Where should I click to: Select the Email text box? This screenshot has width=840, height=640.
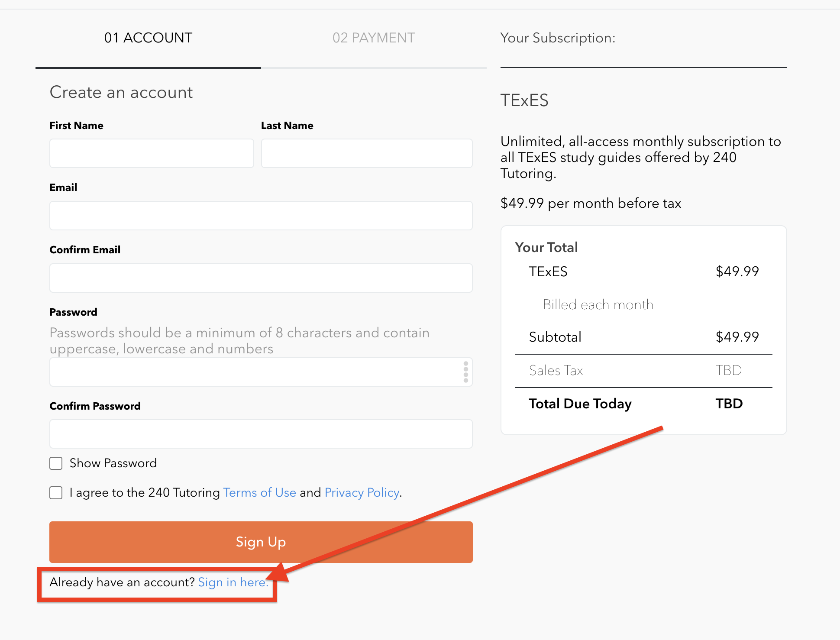tap(261, 216)
